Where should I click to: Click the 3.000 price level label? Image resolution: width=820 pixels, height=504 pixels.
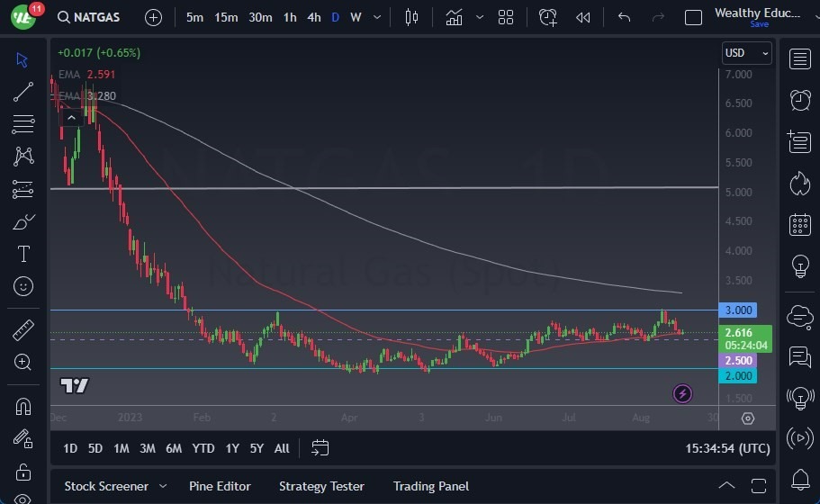pyautogui.click(x=738, y=310)
